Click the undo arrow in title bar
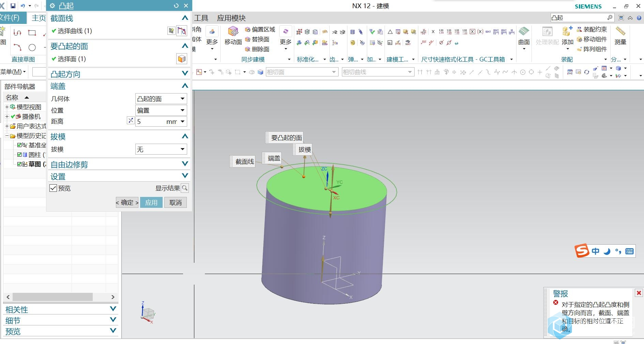The image size is (644, 344). coord(23,6)
